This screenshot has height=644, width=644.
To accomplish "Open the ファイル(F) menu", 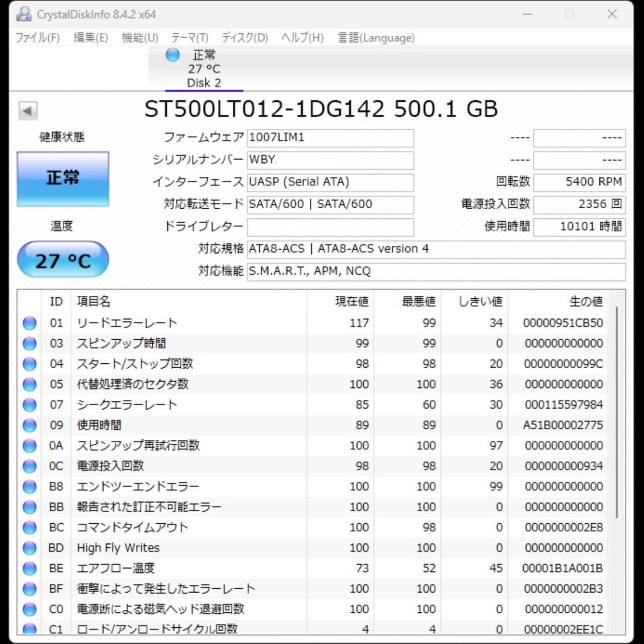I will (37, 38).
